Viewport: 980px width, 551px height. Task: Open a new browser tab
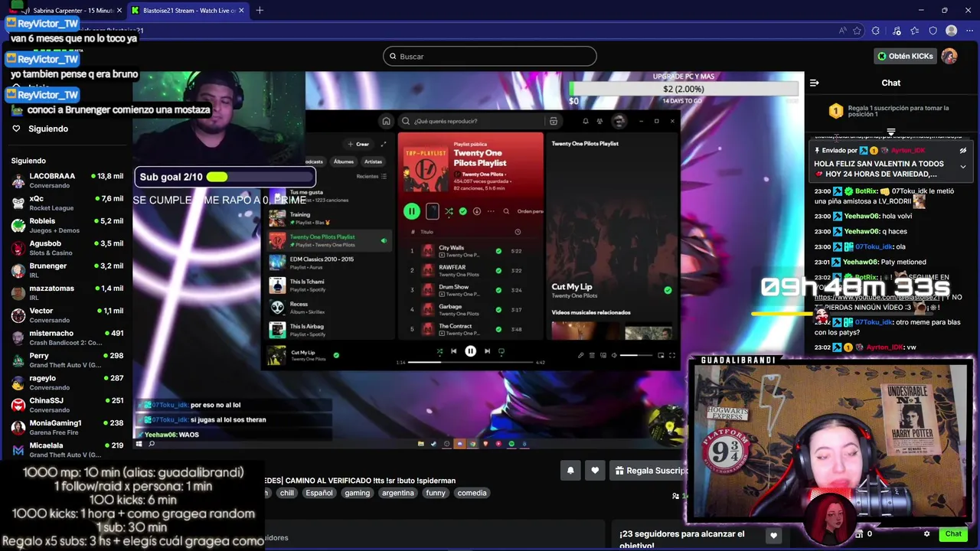(x=260, y=11)
